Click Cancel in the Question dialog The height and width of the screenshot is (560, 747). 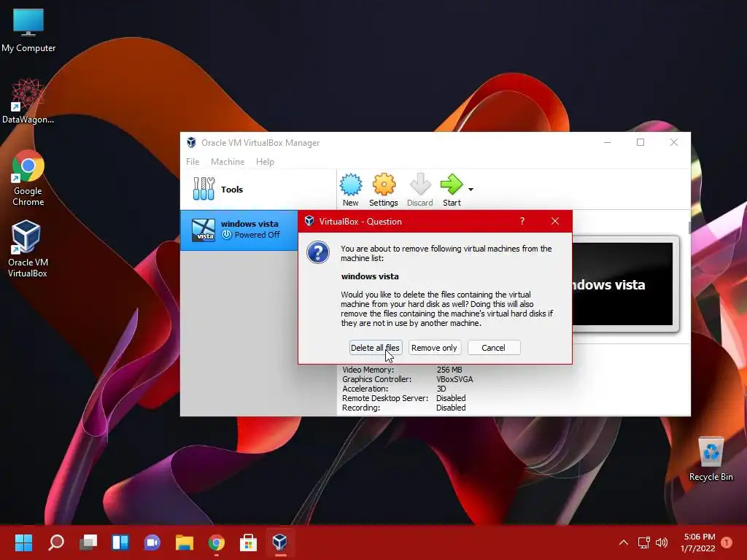[494, 348]
